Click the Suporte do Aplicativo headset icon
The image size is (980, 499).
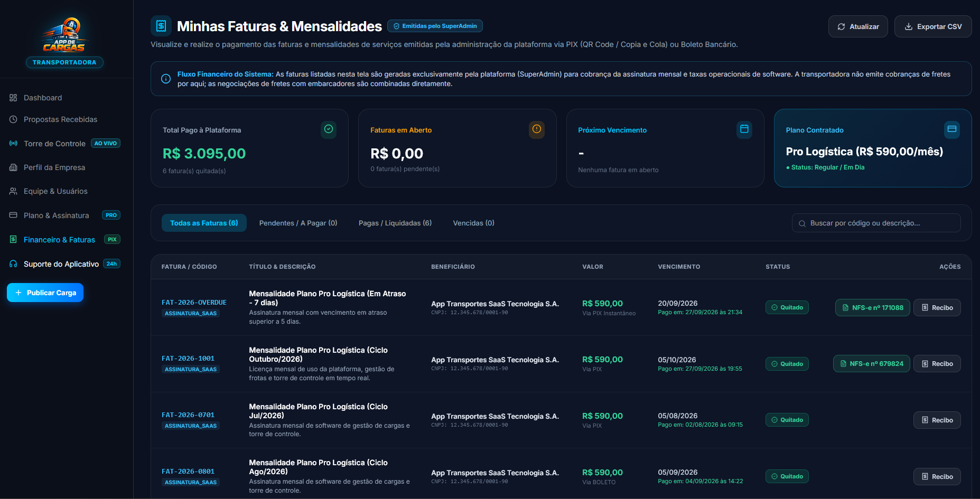(13, 264)
